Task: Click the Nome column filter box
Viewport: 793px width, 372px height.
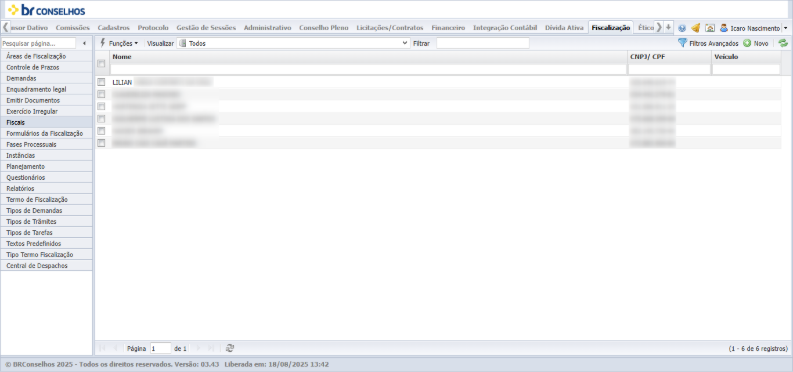Action: pos(368,69)
